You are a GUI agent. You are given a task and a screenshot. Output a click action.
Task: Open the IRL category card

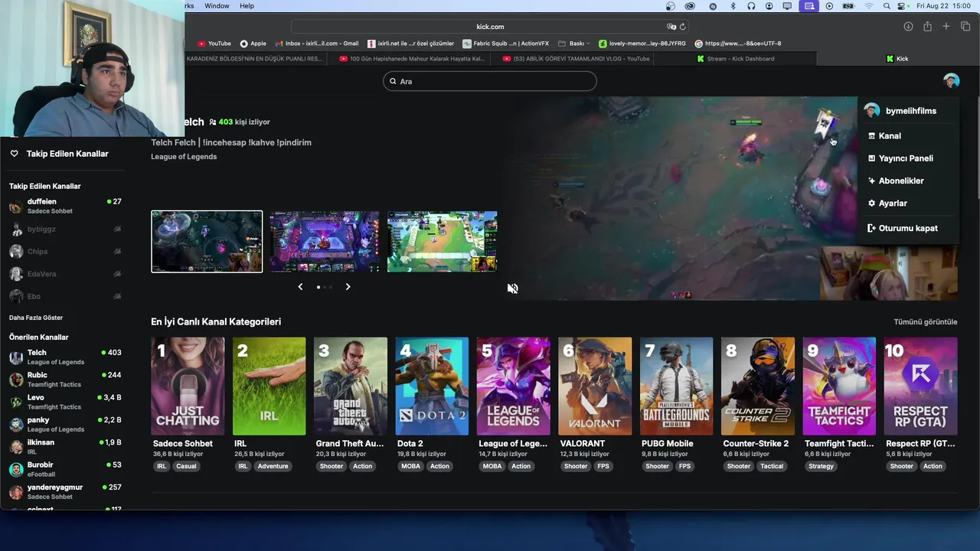(269, 386)
